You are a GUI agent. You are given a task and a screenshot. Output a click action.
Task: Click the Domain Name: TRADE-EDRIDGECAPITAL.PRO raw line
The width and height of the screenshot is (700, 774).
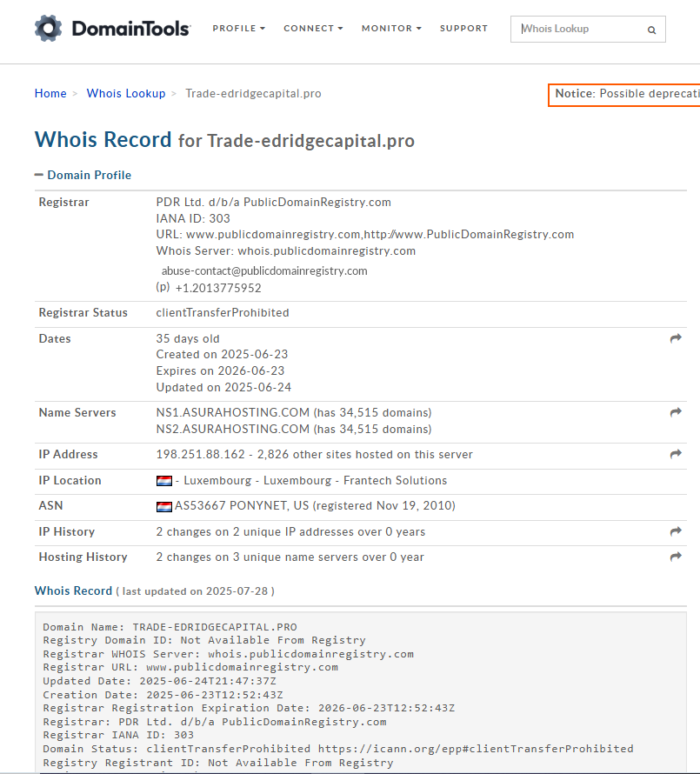pyautogui.click(x=170, y=627)
